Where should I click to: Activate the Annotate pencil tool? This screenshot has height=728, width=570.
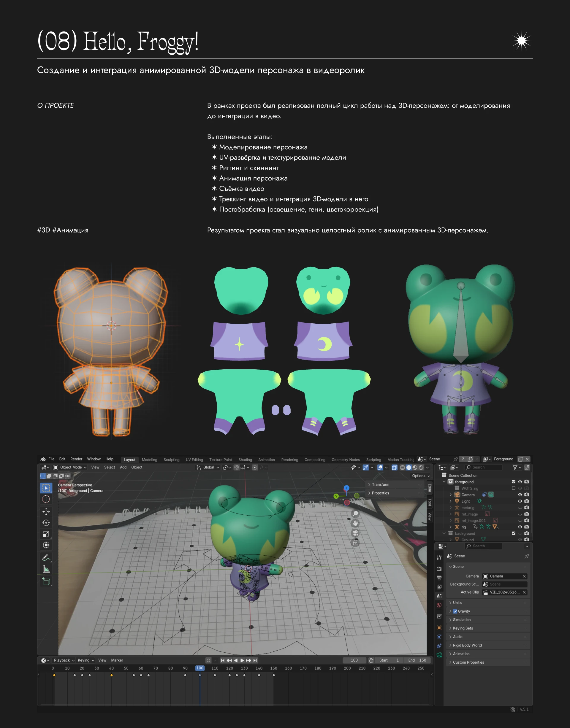(x=46, y=557)
